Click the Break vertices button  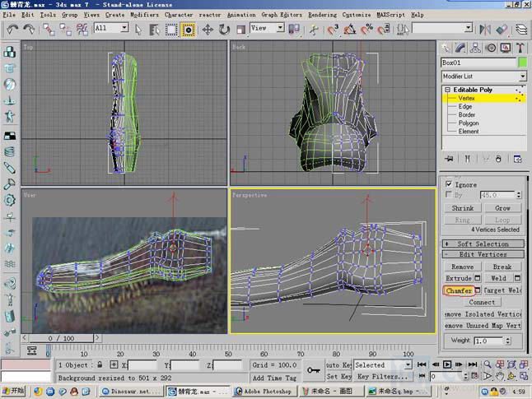click(x=502, y=267)
